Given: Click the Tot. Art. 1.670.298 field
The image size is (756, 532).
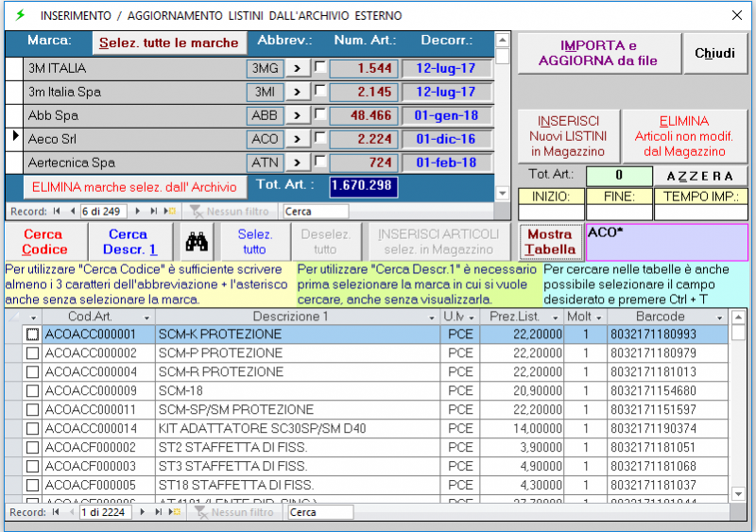Looking at the screenshot, I should (364, 187).
